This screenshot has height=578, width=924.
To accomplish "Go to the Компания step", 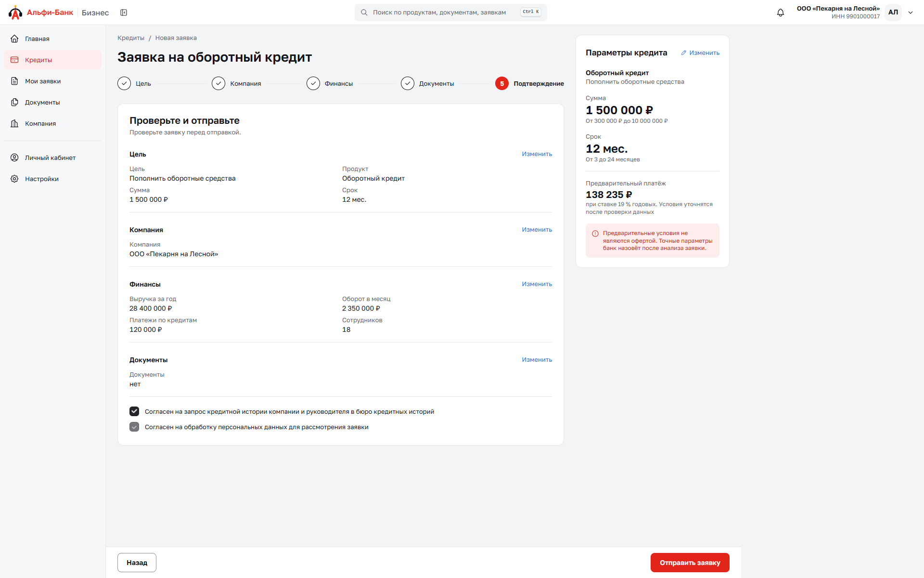I will click(x=236, y=83).
